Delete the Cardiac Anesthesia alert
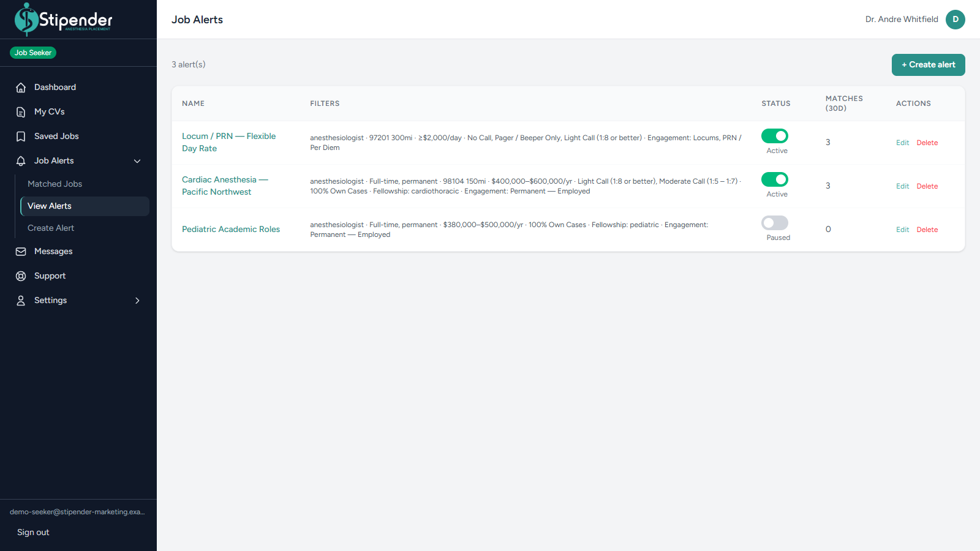Viewport: 980px width, 551px height. pyautogui.click(x=927, y=186)
